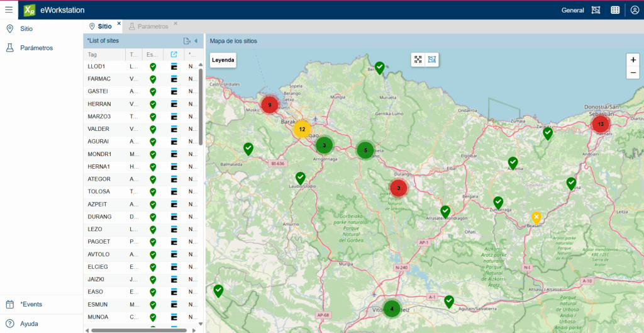Select the MONDR1 site row
644x333 pixels.
pos(140,154)
